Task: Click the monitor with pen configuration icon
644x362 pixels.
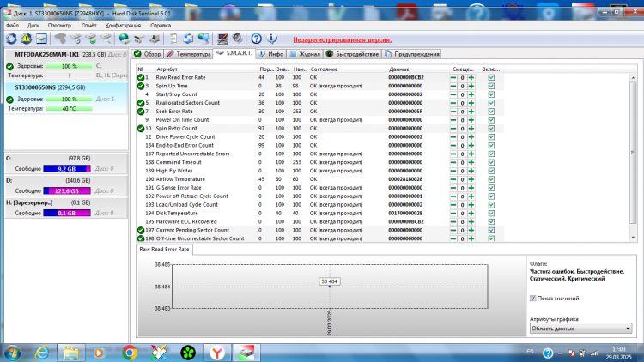Action: point(222,39)
